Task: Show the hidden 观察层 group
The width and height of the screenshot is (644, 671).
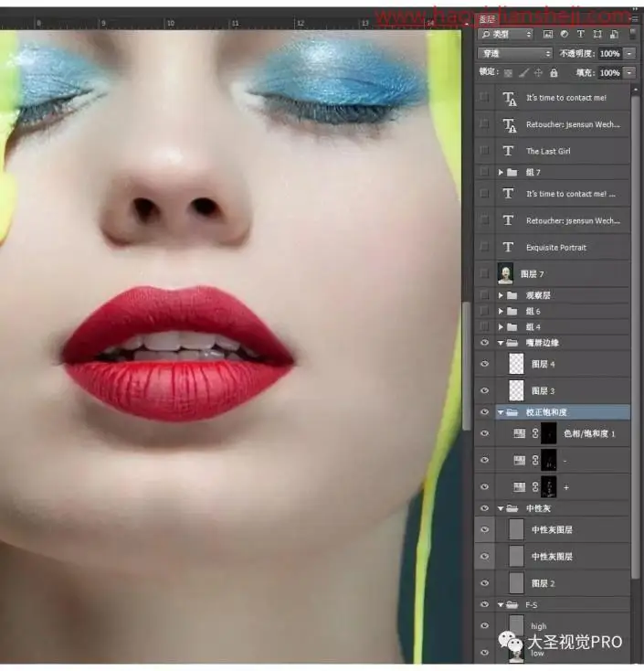Action: click(x=484, y=295)
